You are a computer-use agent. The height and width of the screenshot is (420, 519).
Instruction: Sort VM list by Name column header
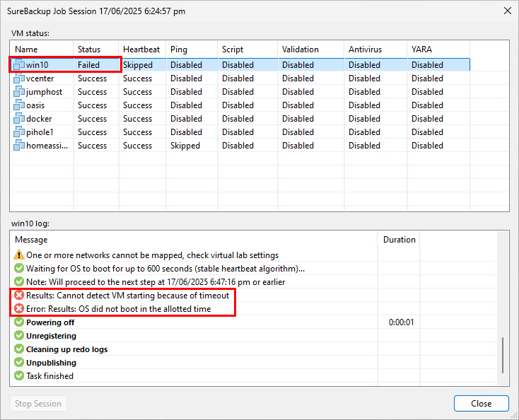42,49
